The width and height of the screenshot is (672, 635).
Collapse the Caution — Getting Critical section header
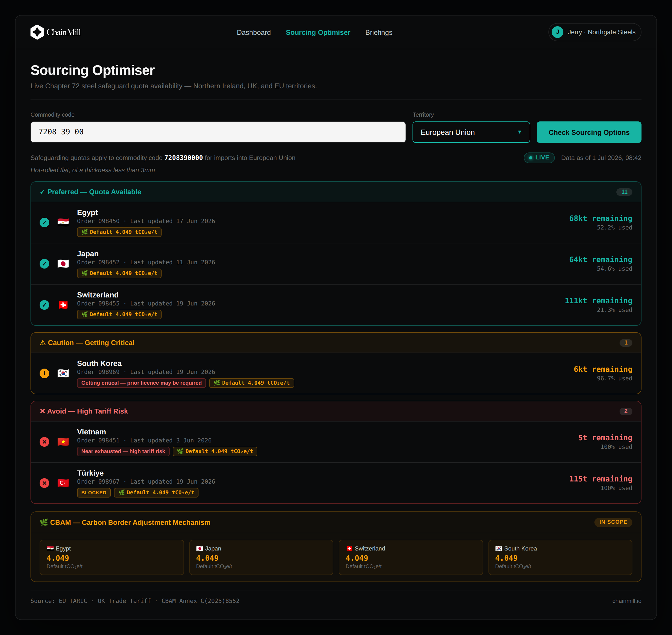pyautogui.click(x=336, y=343)
